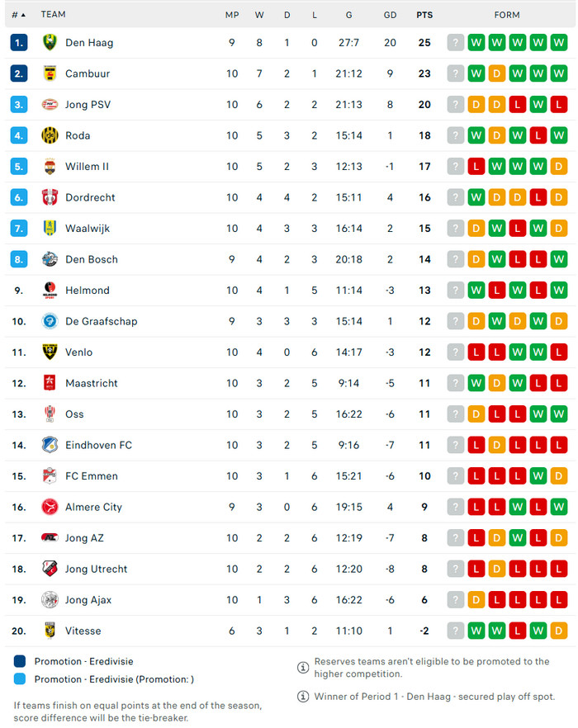Select the Willem II club badge
This screenshot has width=578, height=728.
[50, 167]
